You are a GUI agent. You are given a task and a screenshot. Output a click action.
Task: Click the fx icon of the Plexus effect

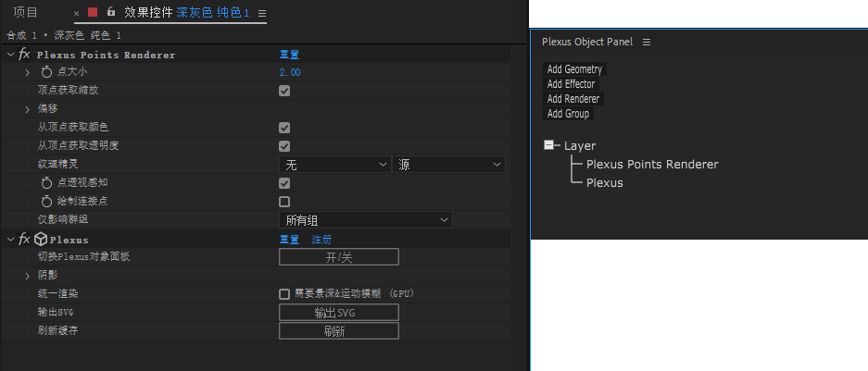(24, 239)
